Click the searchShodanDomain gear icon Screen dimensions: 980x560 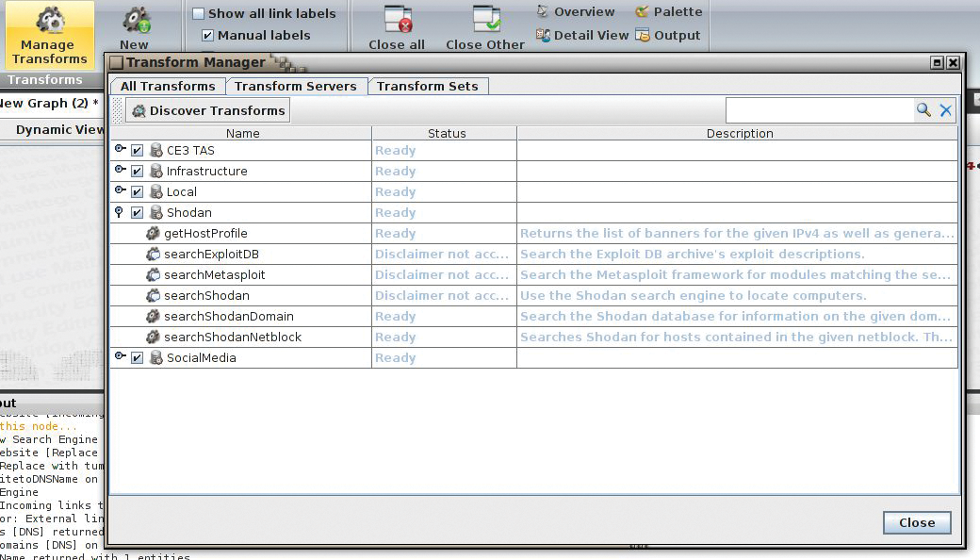(153, 316)
